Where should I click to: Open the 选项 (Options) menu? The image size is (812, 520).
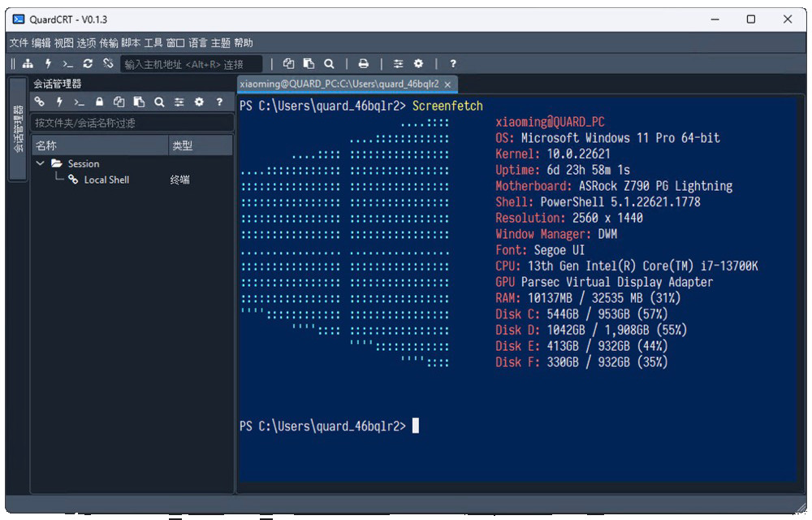coord(86,43)
